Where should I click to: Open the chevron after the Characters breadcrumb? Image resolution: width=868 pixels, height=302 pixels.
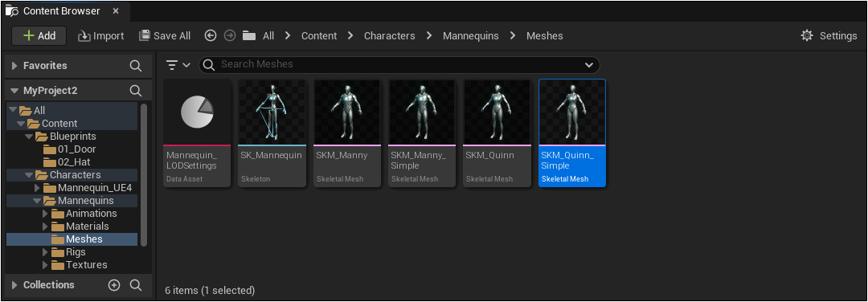coord(429,36)
